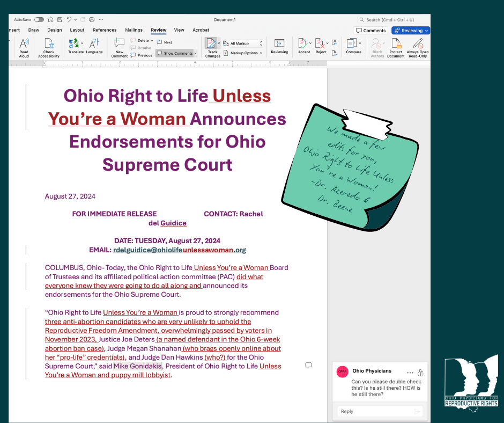The image size is (504, 423).
Task: Toggle the Show Comments button
Action: coord(175,53)
